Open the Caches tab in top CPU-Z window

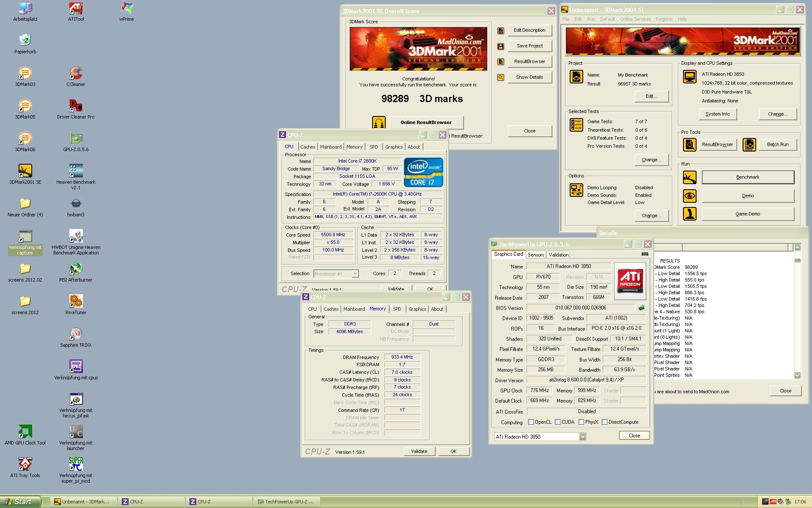point(308,147)
